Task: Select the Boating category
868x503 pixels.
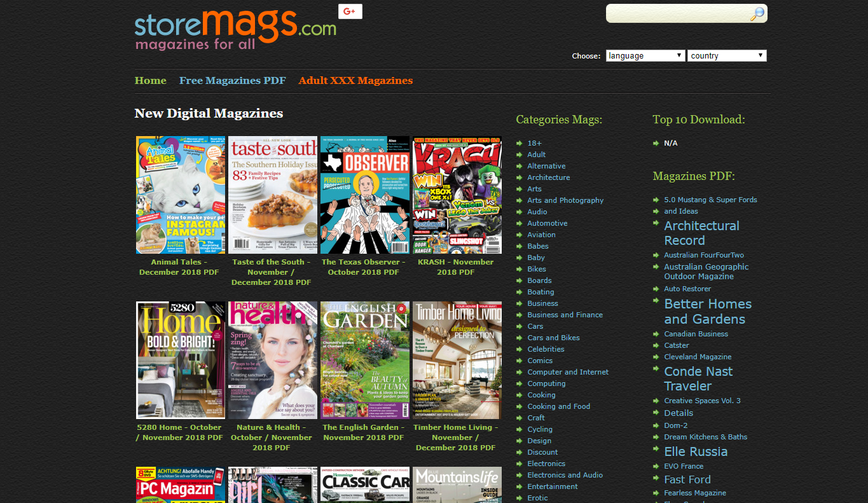Action: pyautogui.click(x=541, y=292)
